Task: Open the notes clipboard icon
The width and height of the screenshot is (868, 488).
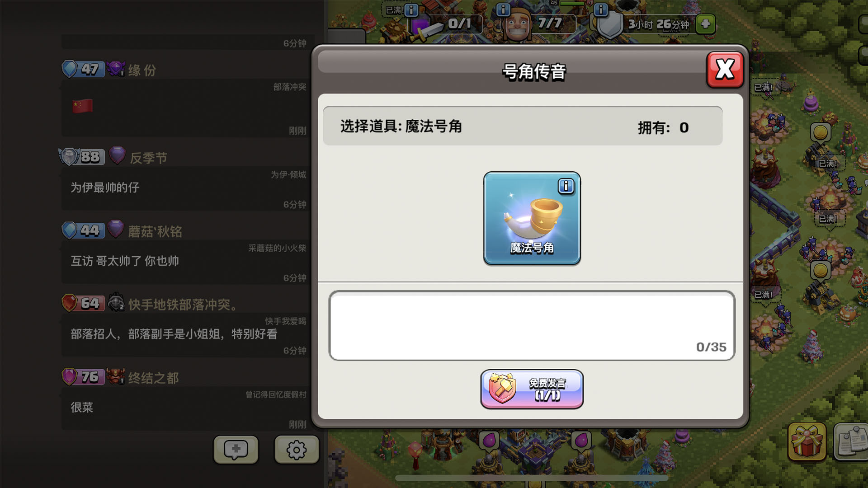Action: pos(851,441)
